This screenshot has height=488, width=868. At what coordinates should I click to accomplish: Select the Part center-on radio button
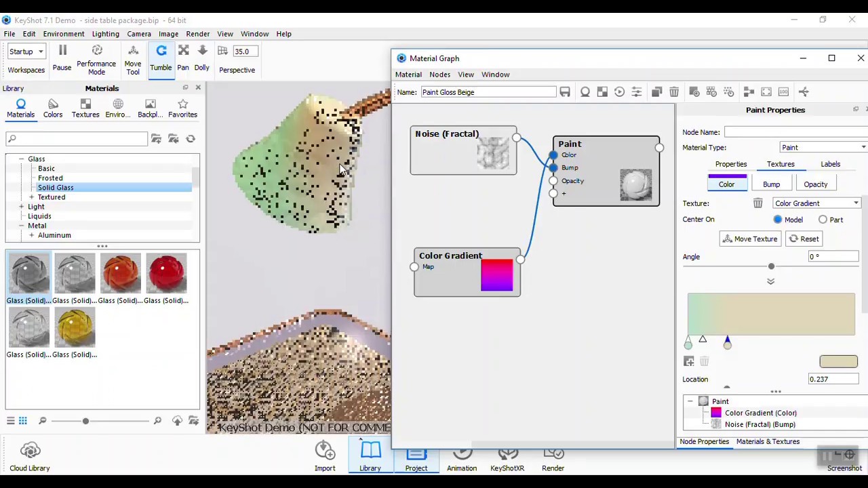(823, 220)
